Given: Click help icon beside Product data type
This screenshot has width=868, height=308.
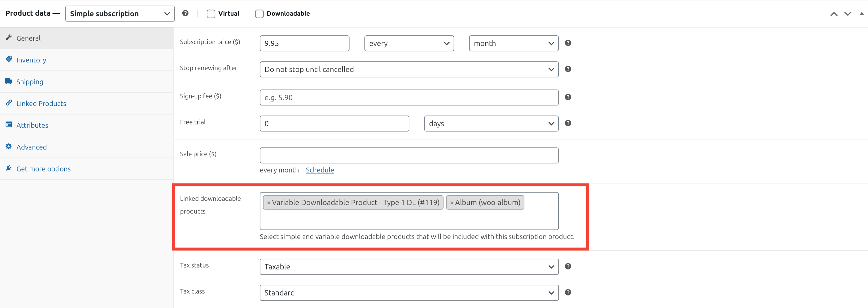Looking at the screenshot, I should click(185, 13).
